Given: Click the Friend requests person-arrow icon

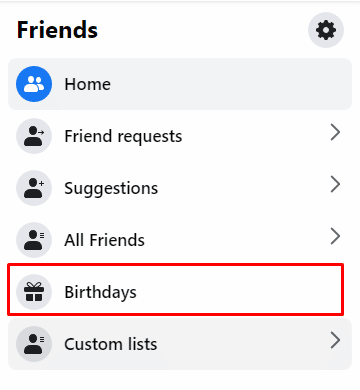Looking at the screenshot, I should point(34,136).
